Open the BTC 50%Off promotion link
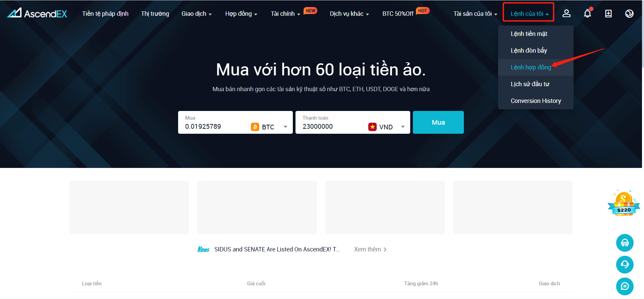 coord(398,14)
